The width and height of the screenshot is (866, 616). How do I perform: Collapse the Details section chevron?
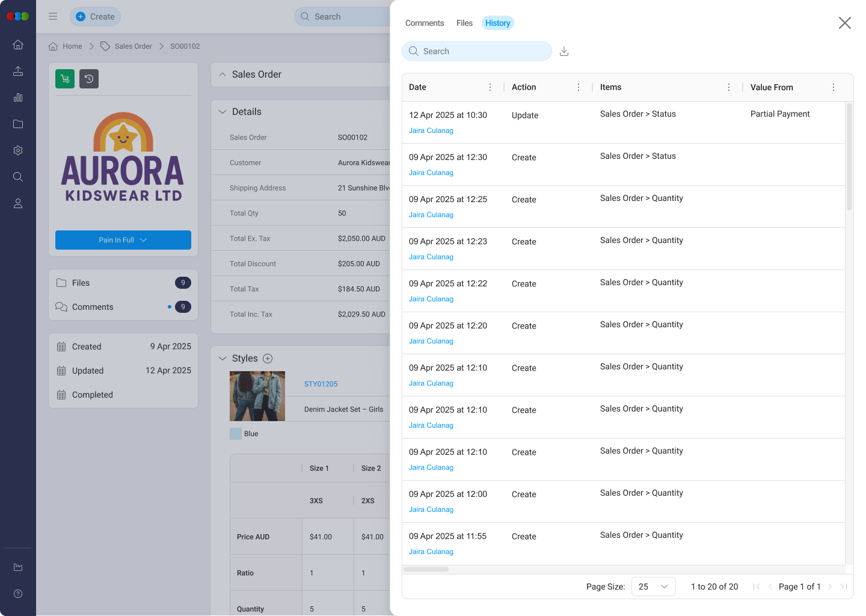[x=223, y=112]
